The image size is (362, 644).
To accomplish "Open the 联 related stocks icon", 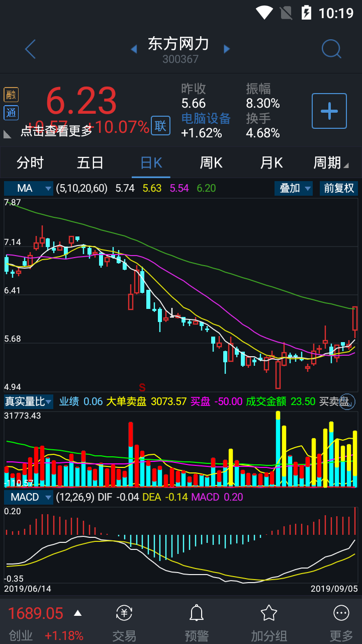I will click(160, 125).
